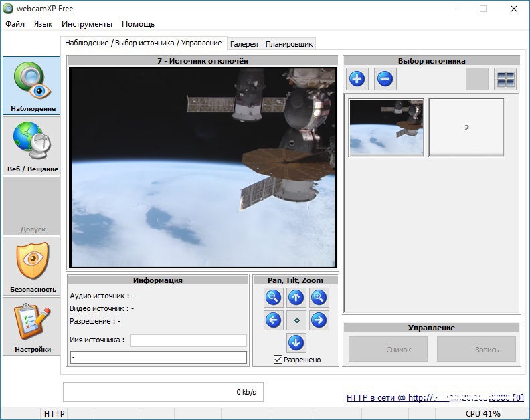Remove a source with the minus icon
Screen dimensions: 530x420
385,79
